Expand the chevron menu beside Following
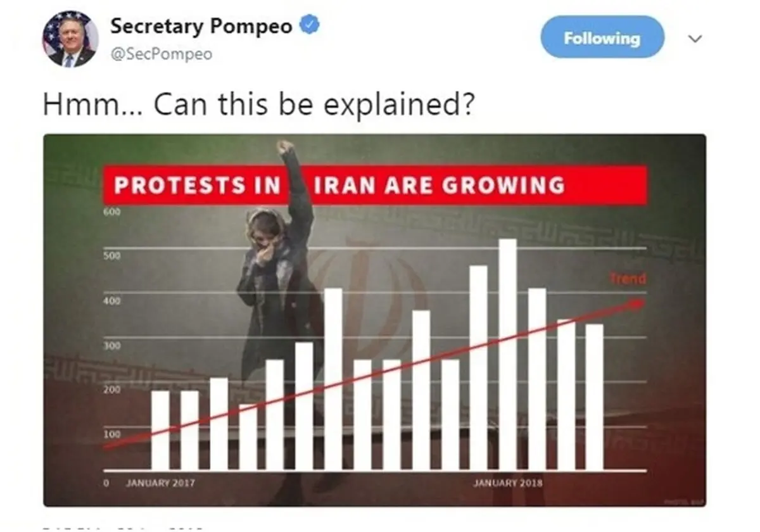Screen dimensions: 760x532 click(695, 39)
